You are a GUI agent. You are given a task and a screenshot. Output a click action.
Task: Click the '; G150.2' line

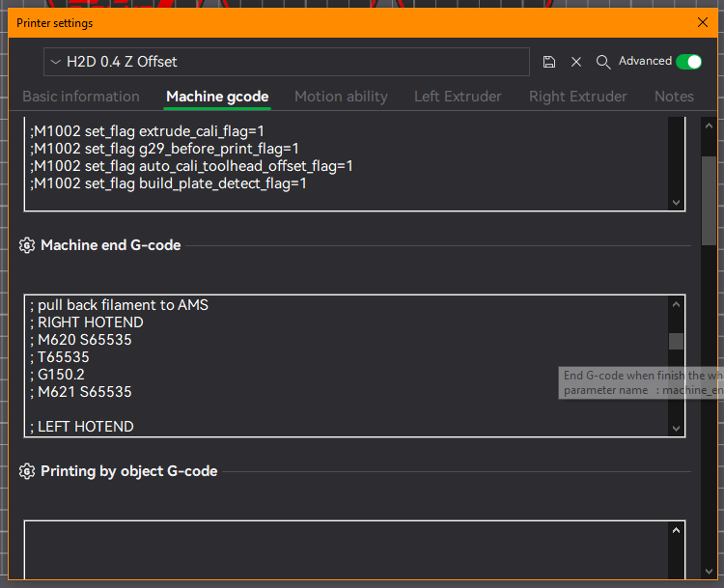pyautogui.click(x=57, y=375)
